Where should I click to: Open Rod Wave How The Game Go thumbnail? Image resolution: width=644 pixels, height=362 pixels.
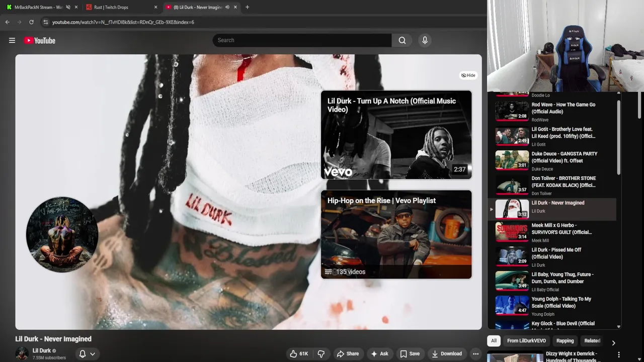point(512,112)
